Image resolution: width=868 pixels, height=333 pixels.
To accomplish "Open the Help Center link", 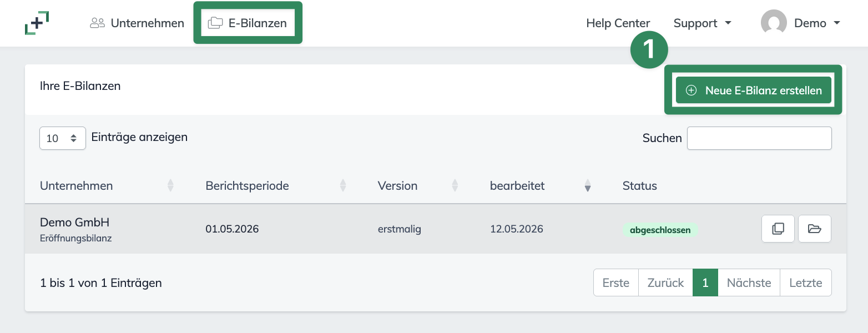I will click(618, 23).
